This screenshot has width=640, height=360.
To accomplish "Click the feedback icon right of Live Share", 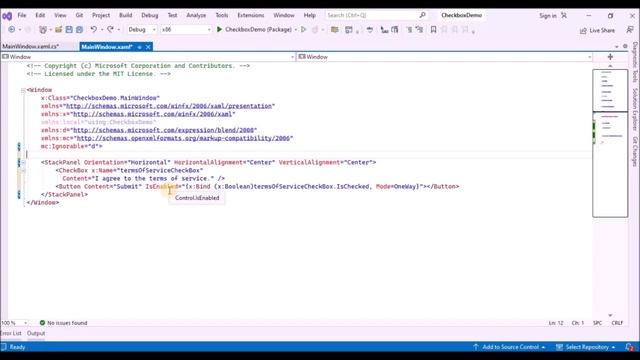I will click(630, 30).
